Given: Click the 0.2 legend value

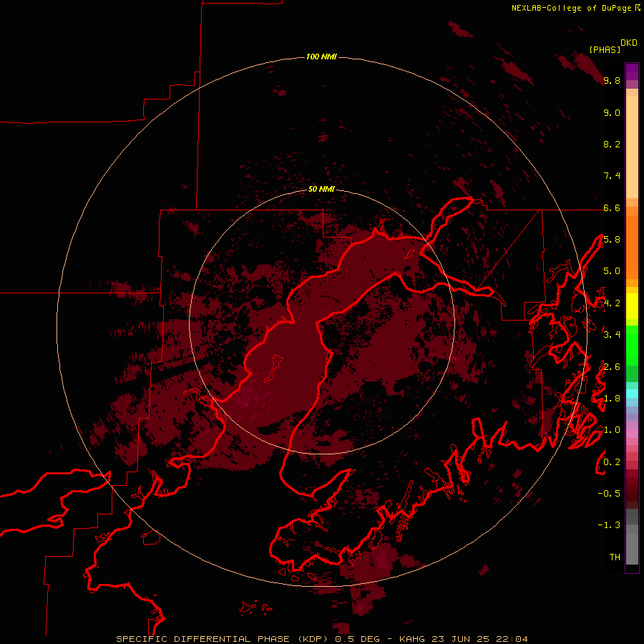Looking at the screenshot, I should tap(612, 462).
